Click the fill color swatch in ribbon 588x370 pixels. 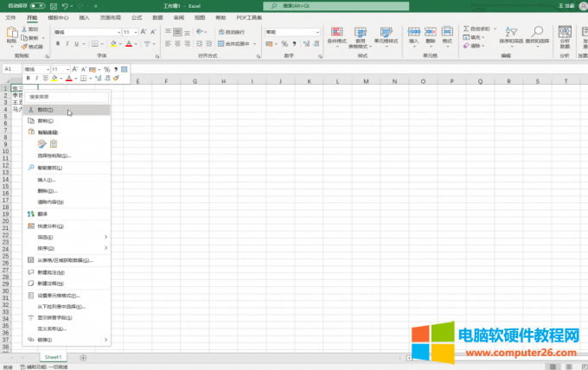click(114, 43)
